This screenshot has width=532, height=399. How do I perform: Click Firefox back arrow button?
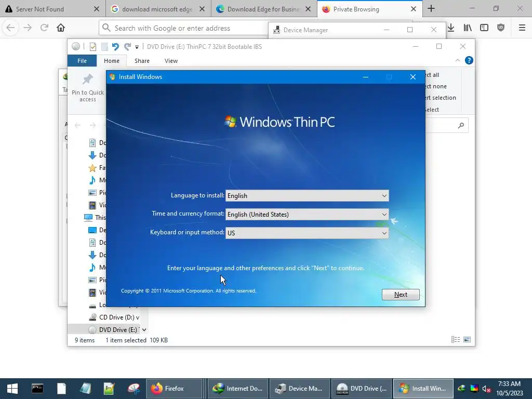click(10, 28)
